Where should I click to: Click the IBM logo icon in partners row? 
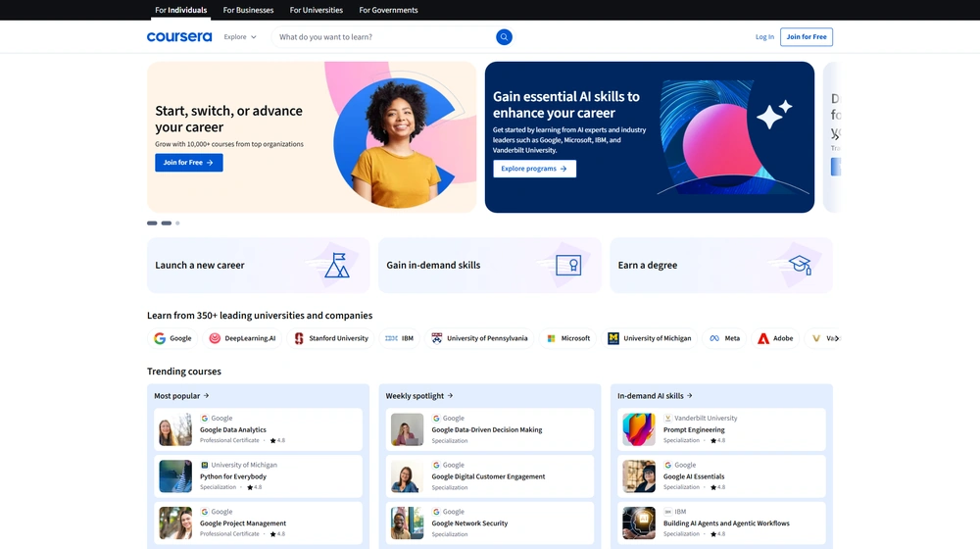tap(391, 338)
